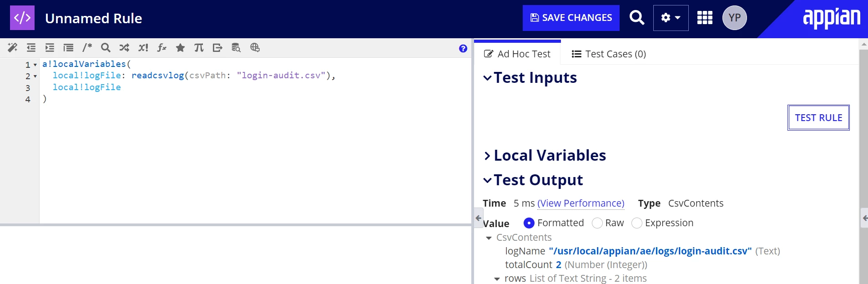868x284 pixels.
Task: Switch to the Ad Hoc Test tab
Action: [517, 54]
